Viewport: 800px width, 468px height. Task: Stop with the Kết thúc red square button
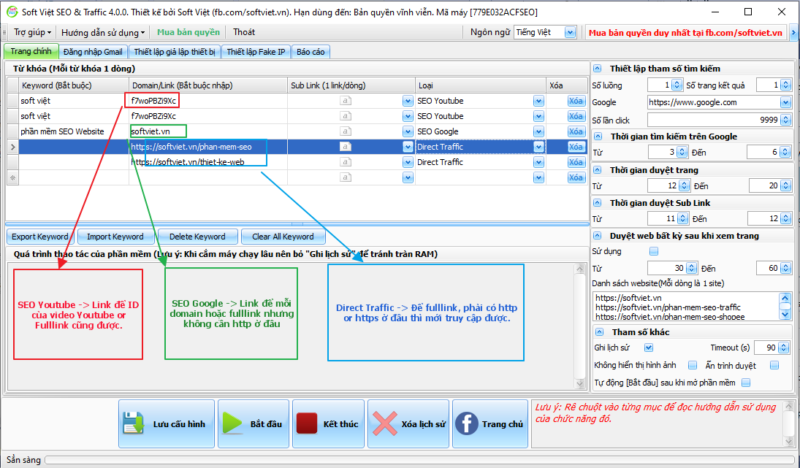328,424
